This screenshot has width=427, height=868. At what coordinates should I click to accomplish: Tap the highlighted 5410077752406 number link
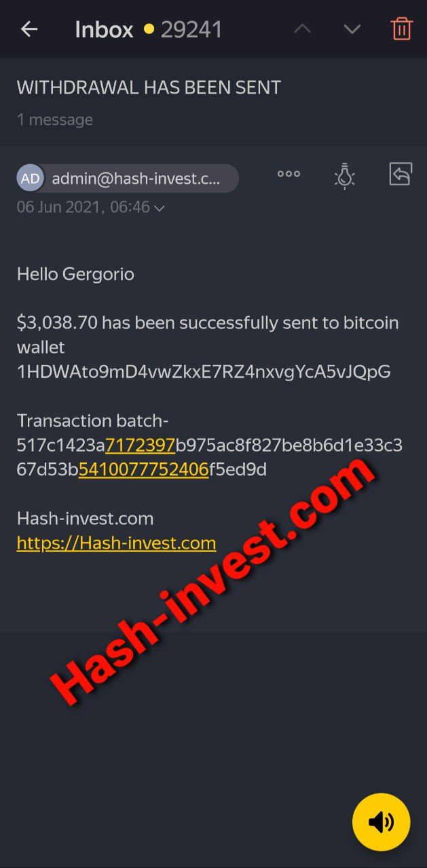click(143, 470)
